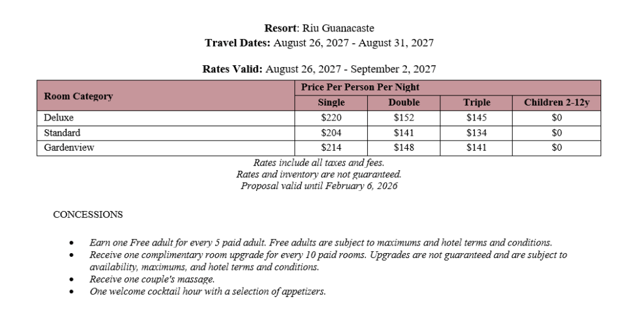Click the Single column header
Viewport: 644px width, 319px height.
(x=331, y=102)
